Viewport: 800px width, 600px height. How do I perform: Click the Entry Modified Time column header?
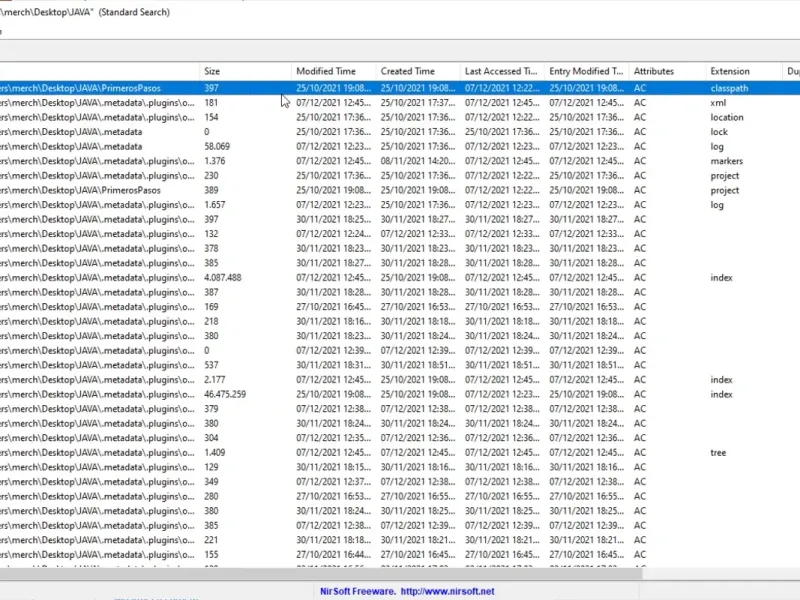click(x=586, y=71)
